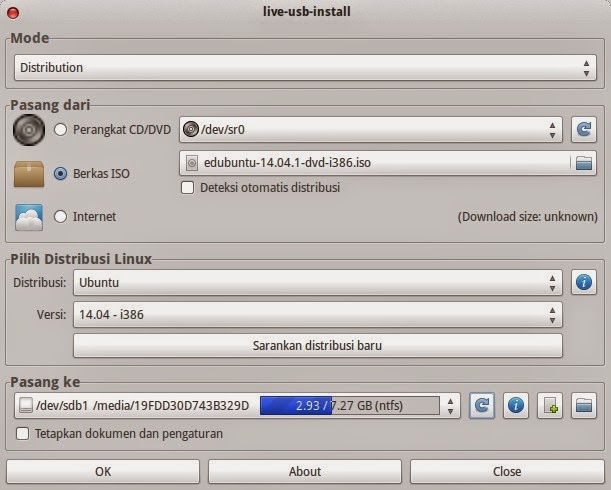Show info about the selected distribution
The width and height of the screenshot is (611, 490).
[x=584, y=282]
